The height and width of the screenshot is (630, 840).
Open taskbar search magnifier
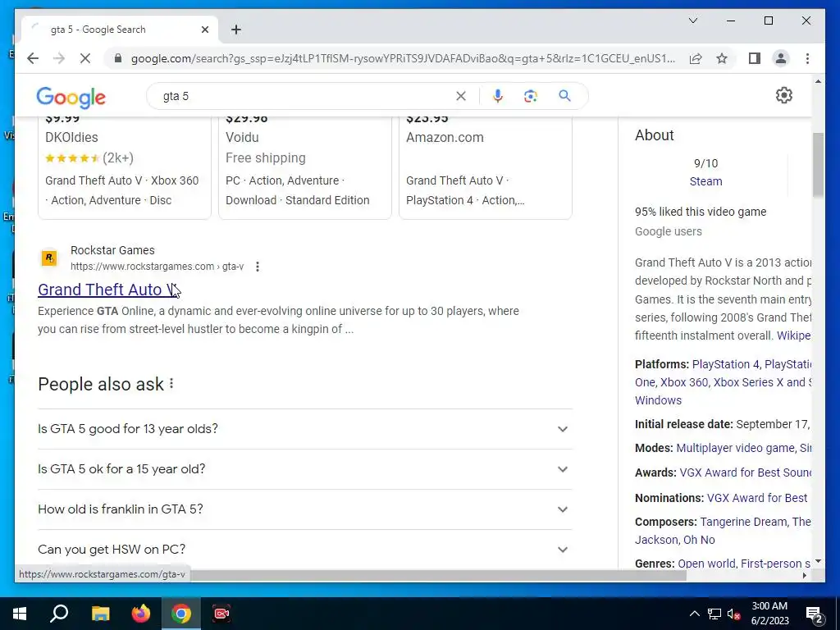[x=59, y=614]
